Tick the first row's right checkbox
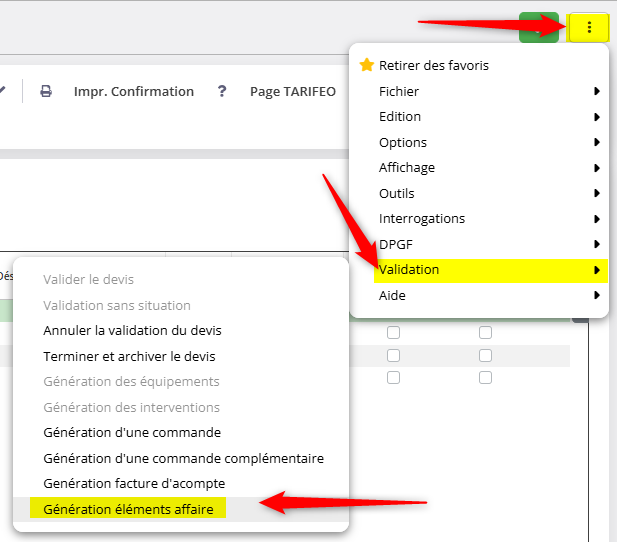Image resolution: width=617 pixels, height=542 pixels. [x=485, y=333]
